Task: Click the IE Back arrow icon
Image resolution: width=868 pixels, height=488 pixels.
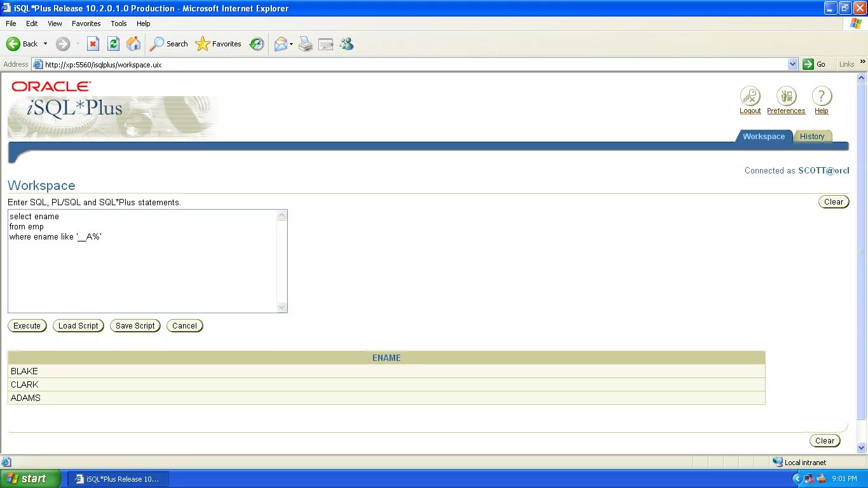Action: pos(13,44)
